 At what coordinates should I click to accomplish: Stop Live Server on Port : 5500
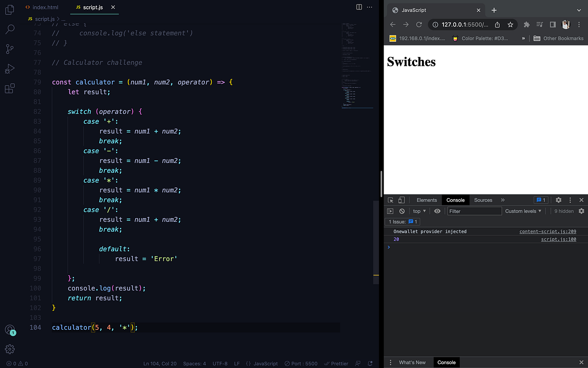point(301,364)
